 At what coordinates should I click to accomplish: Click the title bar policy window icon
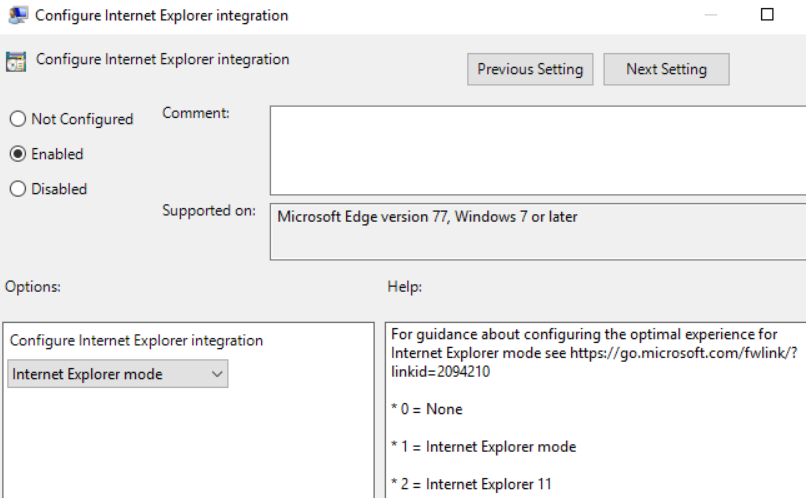click(18, 15)
